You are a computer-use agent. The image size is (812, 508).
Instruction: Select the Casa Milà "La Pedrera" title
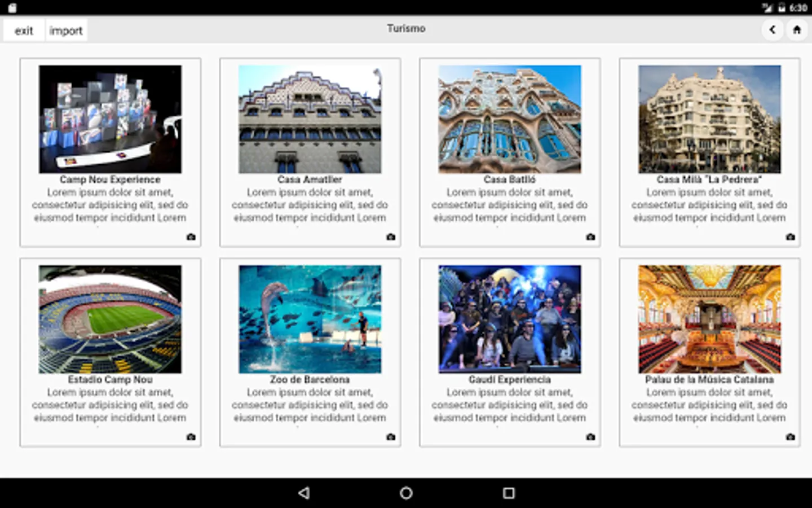709,179
